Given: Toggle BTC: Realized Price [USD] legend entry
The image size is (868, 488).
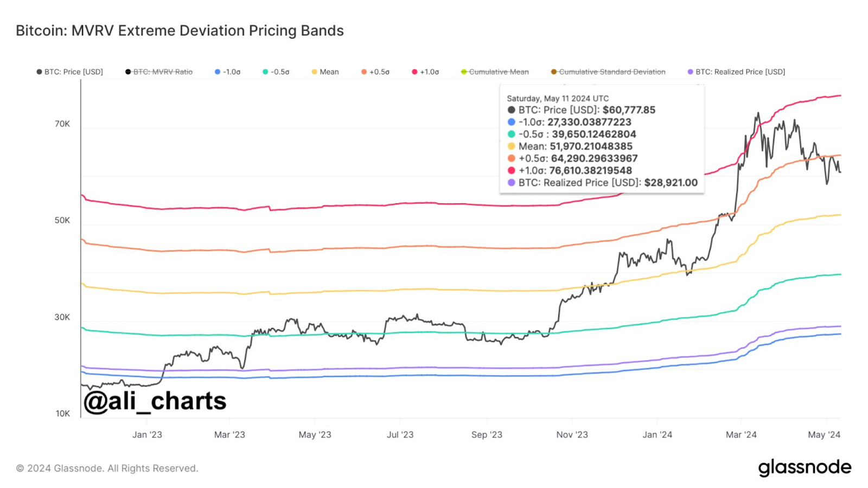Looking at the screenshot, I should tap(736, 72).
